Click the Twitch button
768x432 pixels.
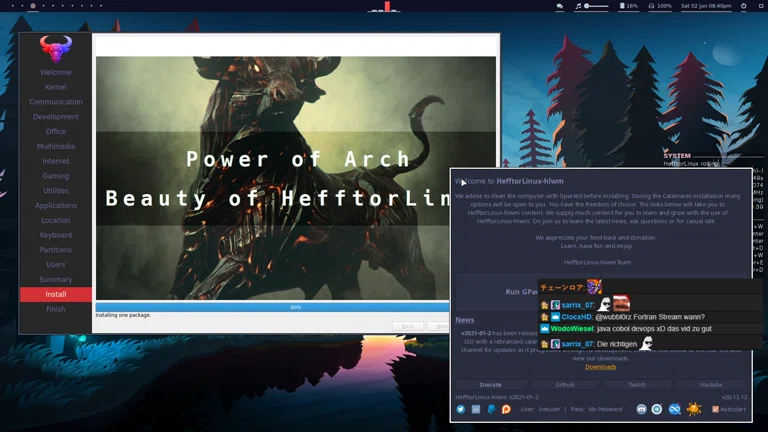click(x=637, y=384)
